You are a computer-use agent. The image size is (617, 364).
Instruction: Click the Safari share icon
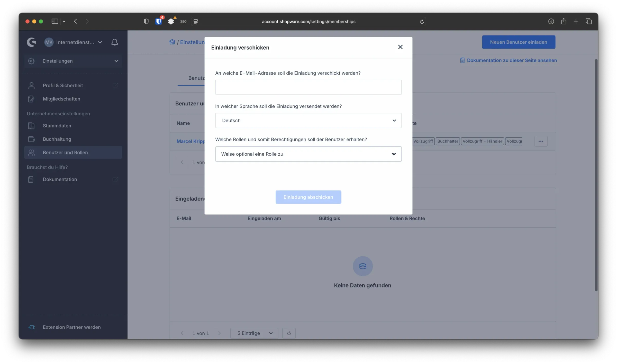point(564,22)
